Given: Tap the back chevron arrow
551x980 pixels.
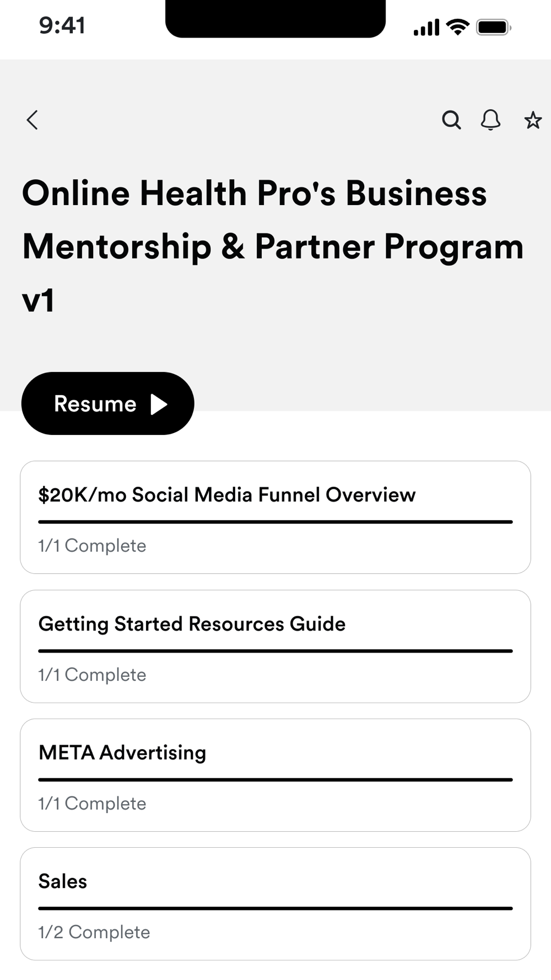Looking at the screenshot, I should click(33, 120).
